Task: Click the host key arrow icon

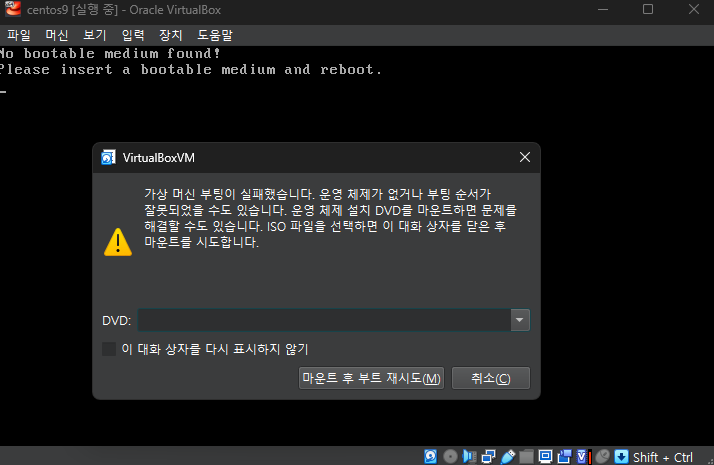Action: (x=622, y=456)
